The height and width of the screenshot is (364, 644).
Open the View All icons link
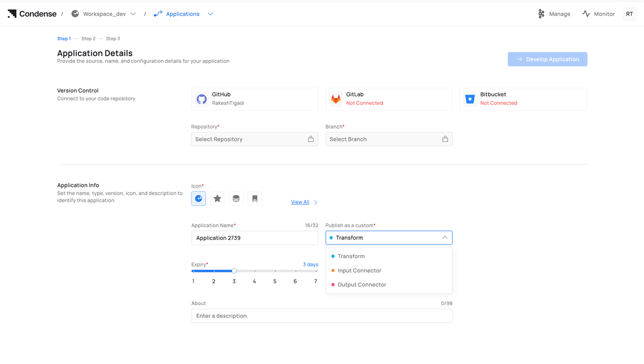[x=300, y=202]
